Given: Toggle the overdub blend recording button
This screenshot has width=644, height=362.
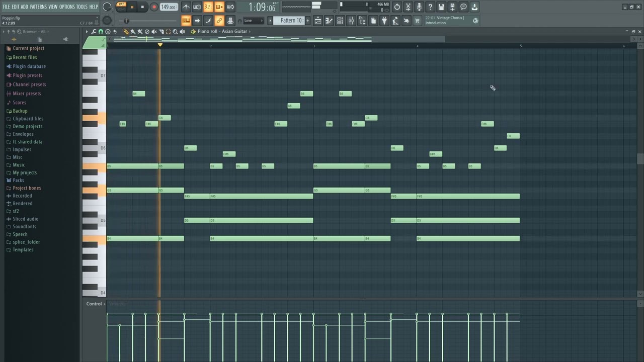Looking at the screenshot, I should (x=219, y=7).
